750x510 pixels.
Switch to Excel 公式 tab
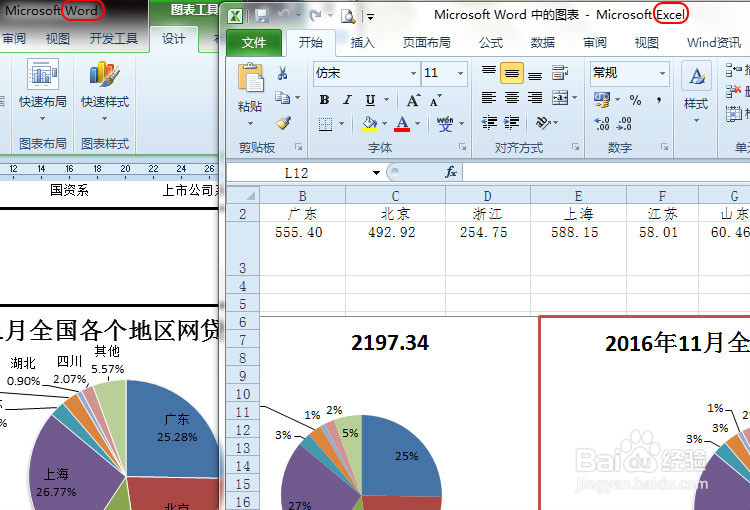point(491,43)
